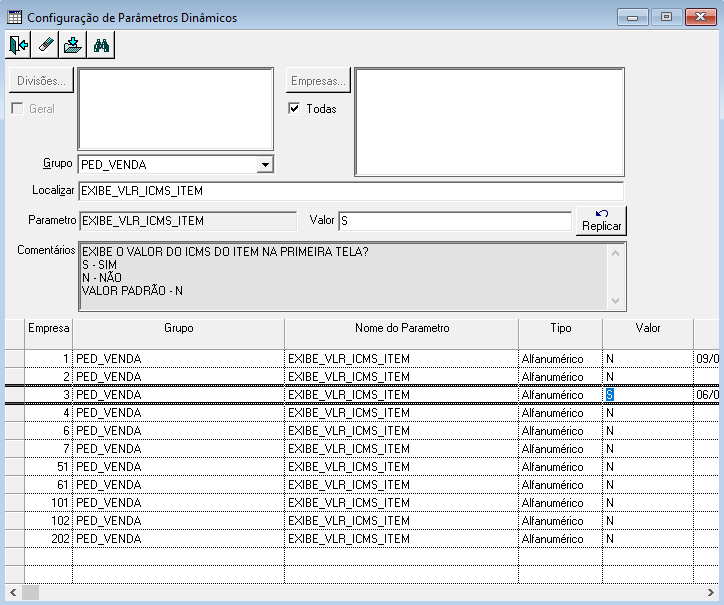This screenshot has width=724, height=605.
Task: Click EXIBE_VLR_ICMS_ITEM in the Empresa 7 row
Action: click(x=349, y=449)
